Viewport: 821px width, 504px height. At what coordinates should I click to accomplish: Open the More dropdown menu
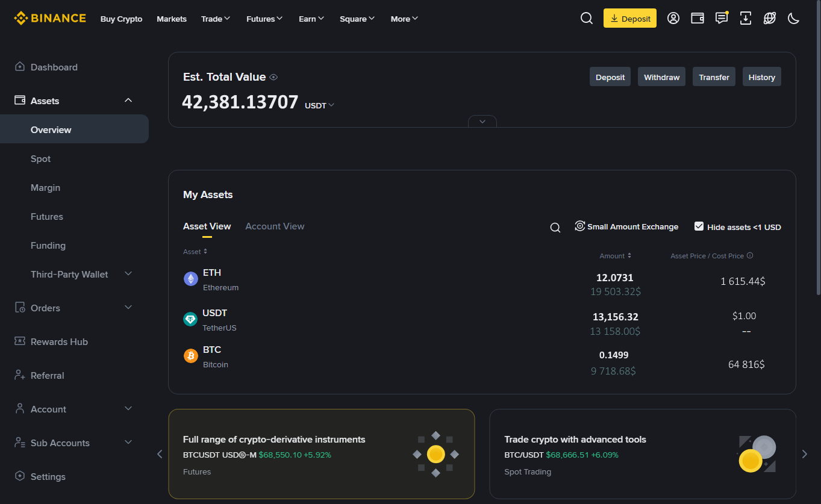click(x=404, y=19)
